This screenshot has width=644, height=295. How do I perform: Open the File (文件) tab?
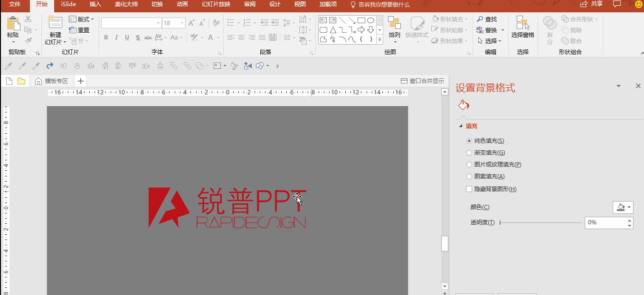pos(15,4)
